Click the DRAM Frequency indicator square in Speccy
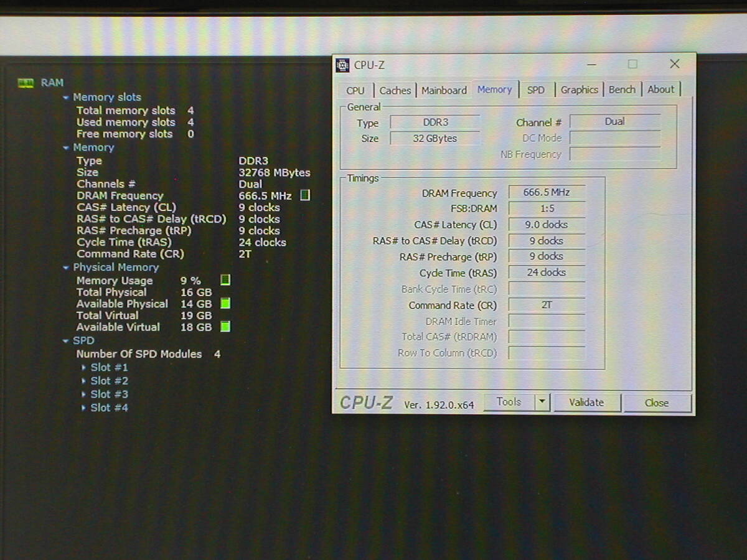Screen dimensions: 747x560 click(304, 195)
